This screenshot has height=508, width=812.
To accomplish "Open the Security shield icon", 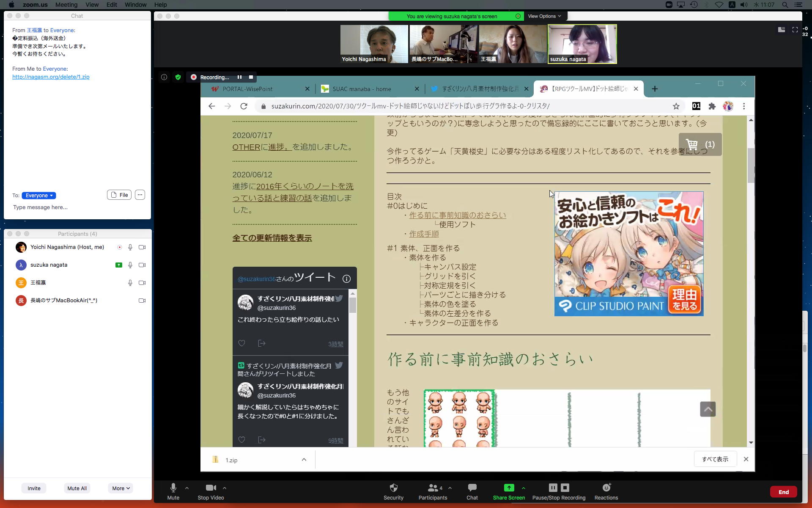I will 393,488.
